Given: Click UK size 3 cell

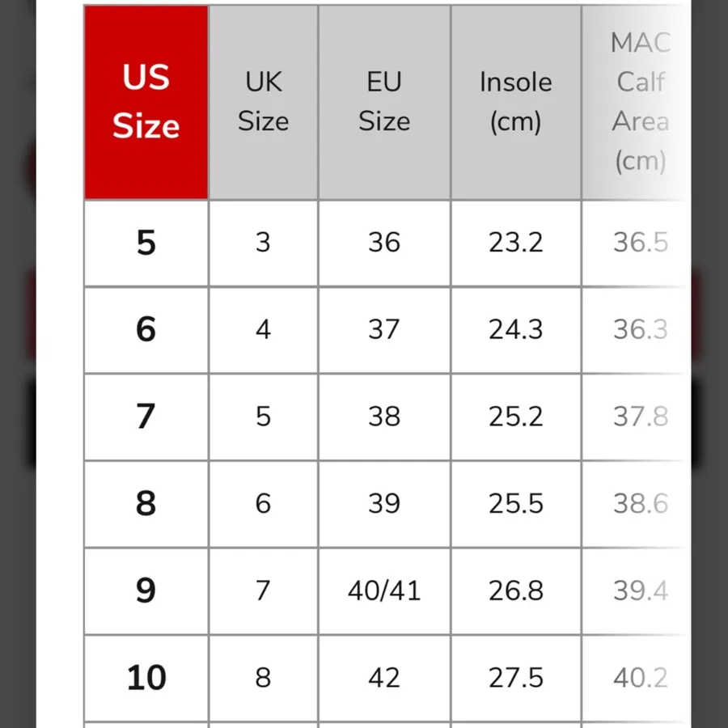Looking at the screenshot, I should pos(263,243).
